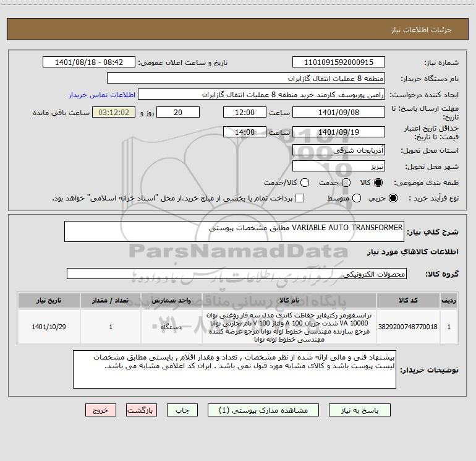Click product code 3829200748770018 cell
The height and width of the screenshot is (461, 476).
click(408, 327)
